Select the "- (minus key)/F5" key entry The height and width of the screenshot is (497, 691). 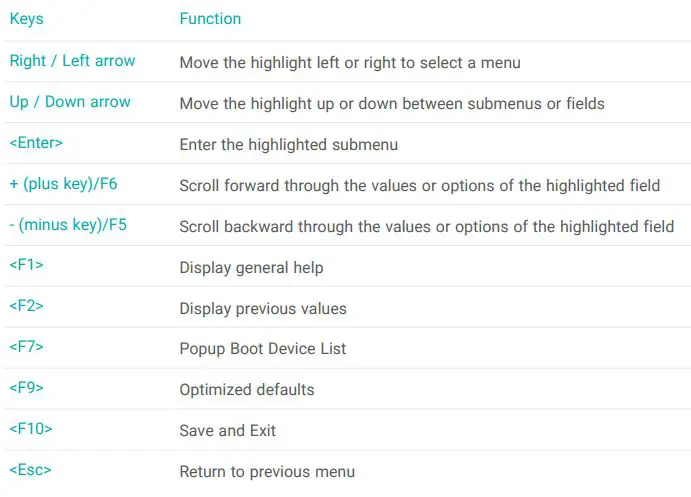point(68,225)
